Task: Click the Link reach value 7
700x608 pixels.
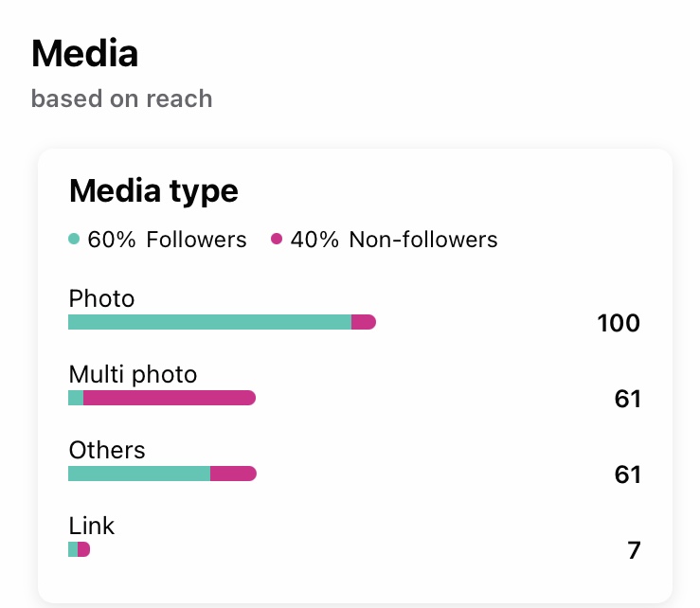Action: (634, 550)
